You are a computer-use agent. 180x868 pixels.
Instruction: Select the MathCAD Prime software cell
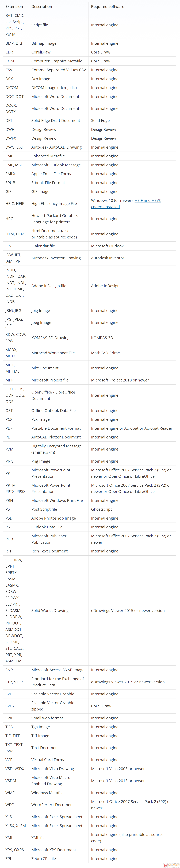pos(132,353)
